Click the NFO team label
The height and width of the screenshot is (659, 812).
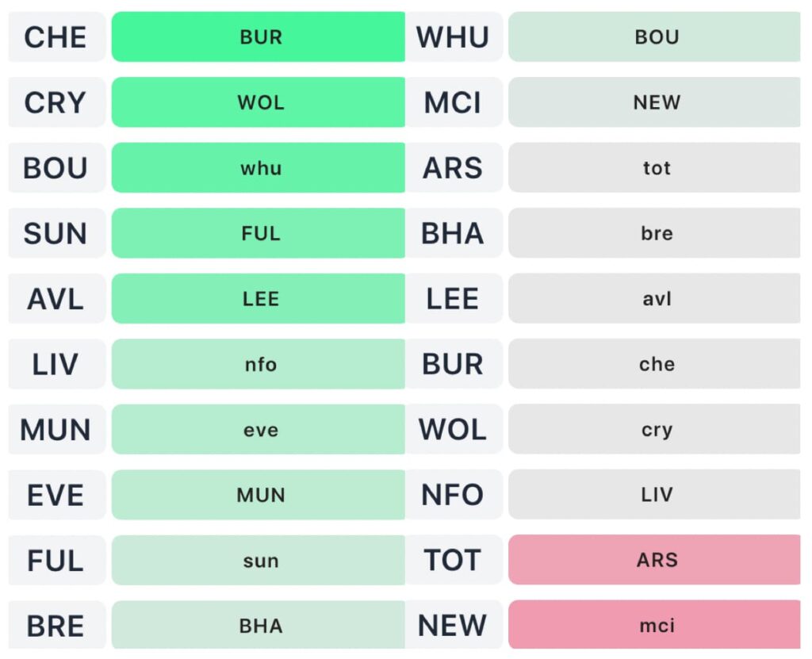(x=453, y=496)
